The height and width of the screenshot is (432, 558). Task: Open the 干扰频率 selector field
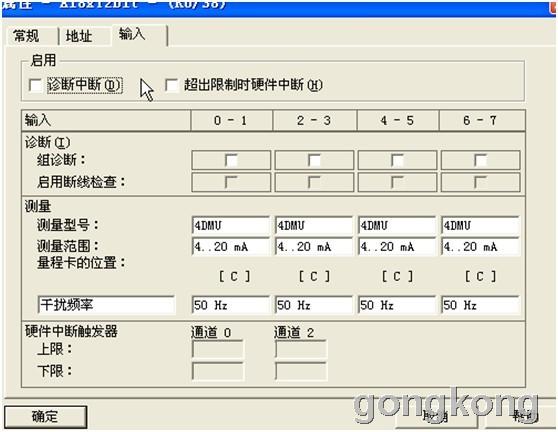tap(106, 305)
